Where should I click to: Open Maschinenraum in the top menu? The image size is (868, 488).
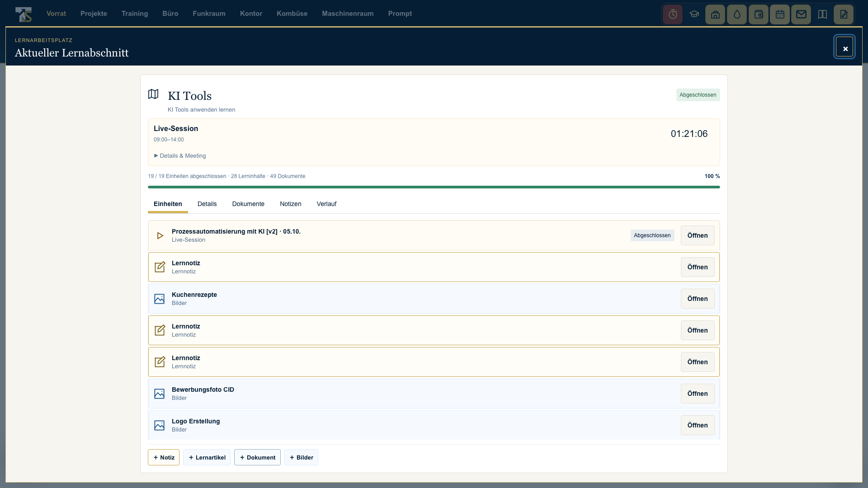tap(348, 14)
